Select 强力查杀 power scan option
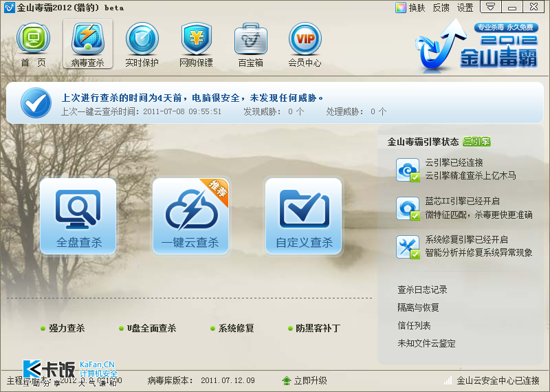The image size is (550, 392). 67,328
